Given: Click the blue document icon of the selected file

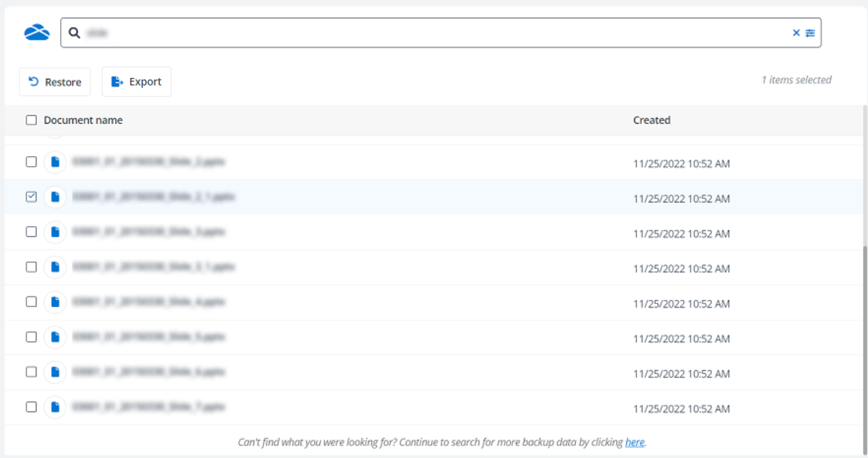Looking at the screenshot, I should (x=54, y=198).
